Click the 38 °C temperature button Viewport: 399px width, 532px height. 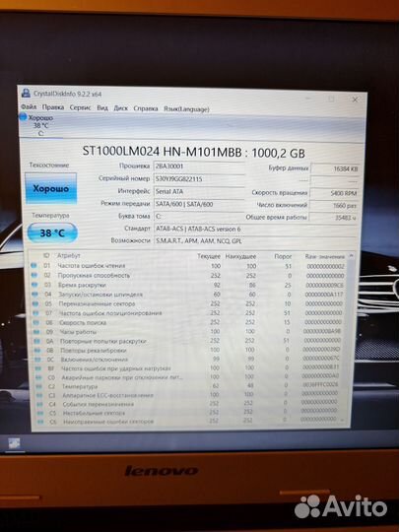52,233
